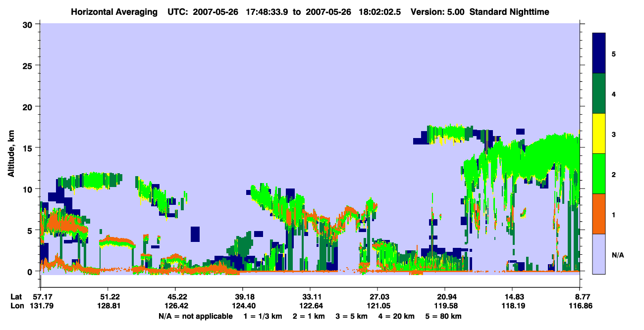Click the longitude value 116.86

[x=580, y=306]
